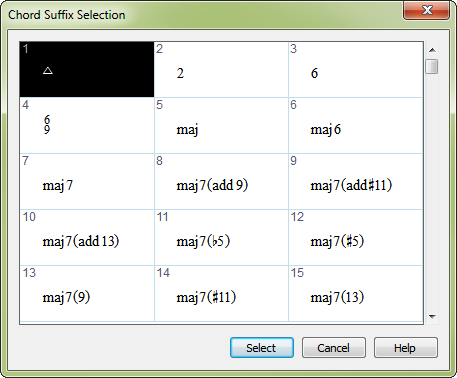The image size is (457, 378).
Task: Select the "maj7(add 9)" suffix
Action: coord(221,181)
